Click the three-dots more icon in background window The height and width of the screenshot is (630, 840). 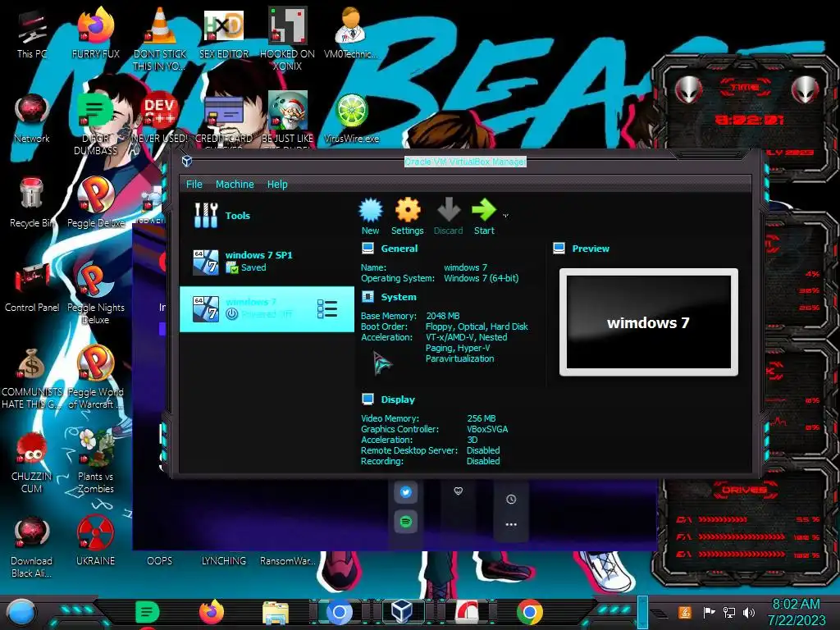click(x=511, y=524)
